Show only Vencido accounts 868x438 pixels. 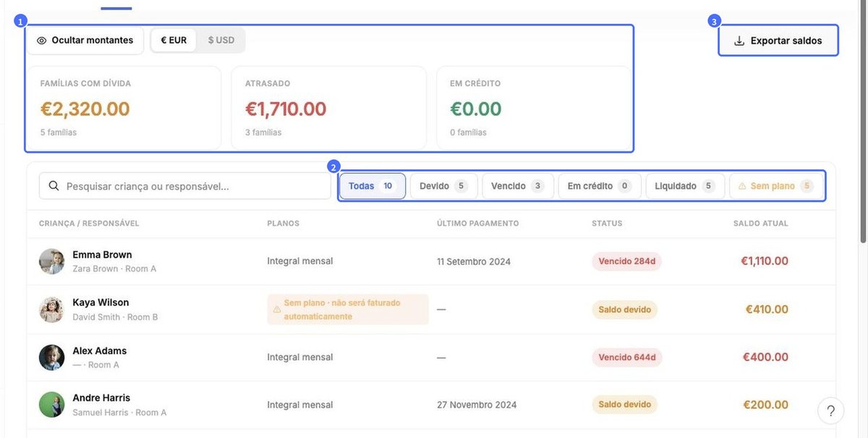pos(518,186)
